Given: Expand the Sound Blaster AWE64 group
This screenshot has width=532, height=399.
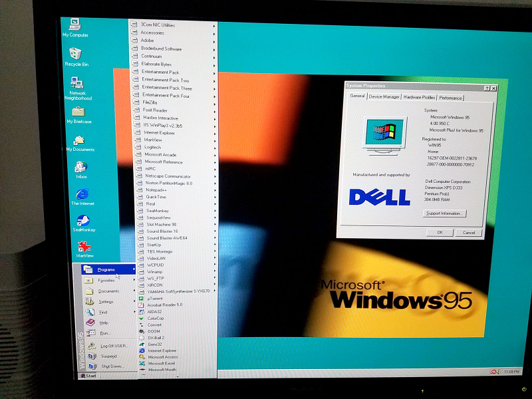Looking at the screenshot, I should pos(176,238).
